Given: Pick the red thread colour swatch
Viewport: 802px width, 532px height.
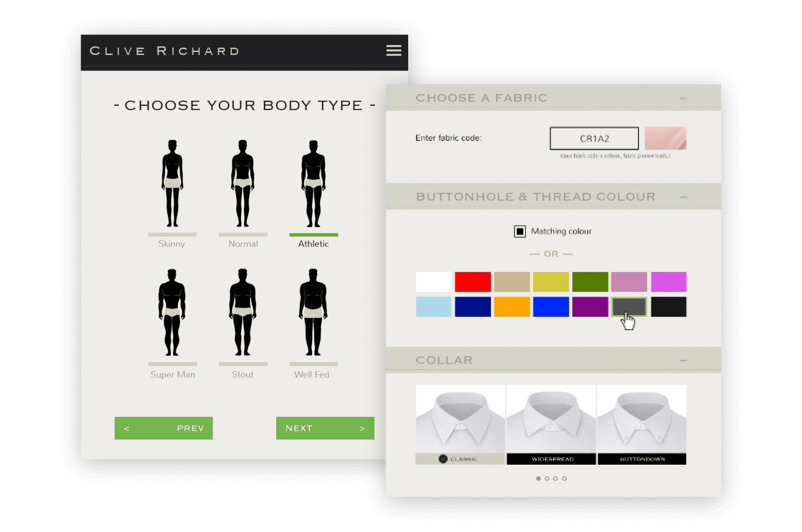Looking at the screenshot, I should point(472,282).
